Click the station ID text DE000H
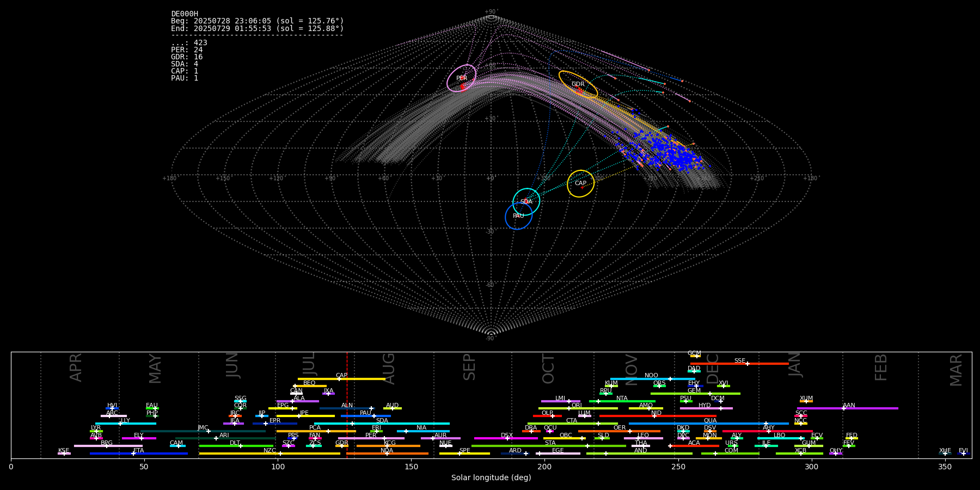980x490 pixels. [x=185, y=14]
